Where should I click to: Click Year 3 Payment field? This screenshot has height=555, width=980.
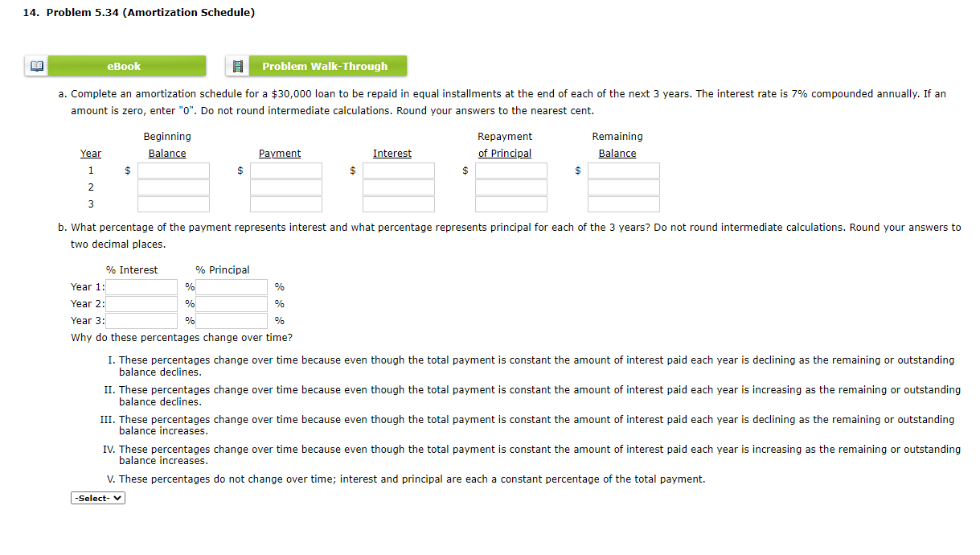click(285, 203)
